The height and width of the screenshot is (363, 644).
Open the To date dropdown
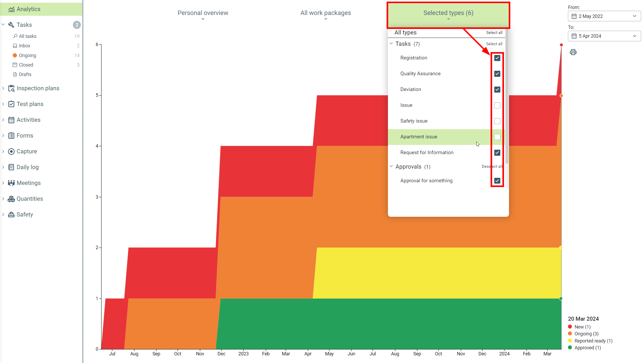[x=604, y=36]
